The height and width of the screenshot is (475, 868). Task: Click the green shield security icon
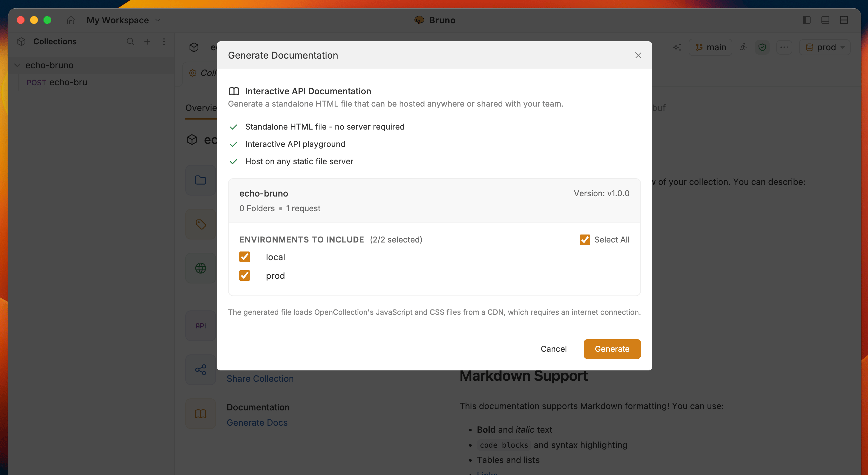tap(762, 47)
